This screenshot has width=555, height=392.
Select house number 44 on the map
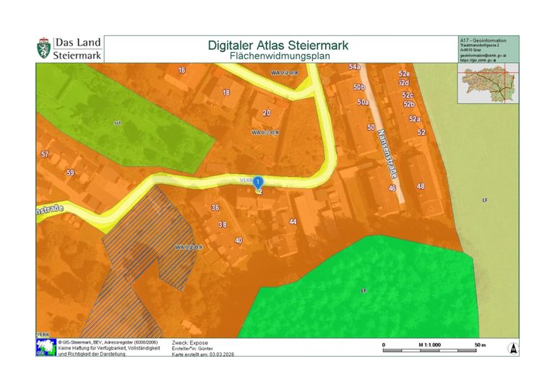pos(293,222)
